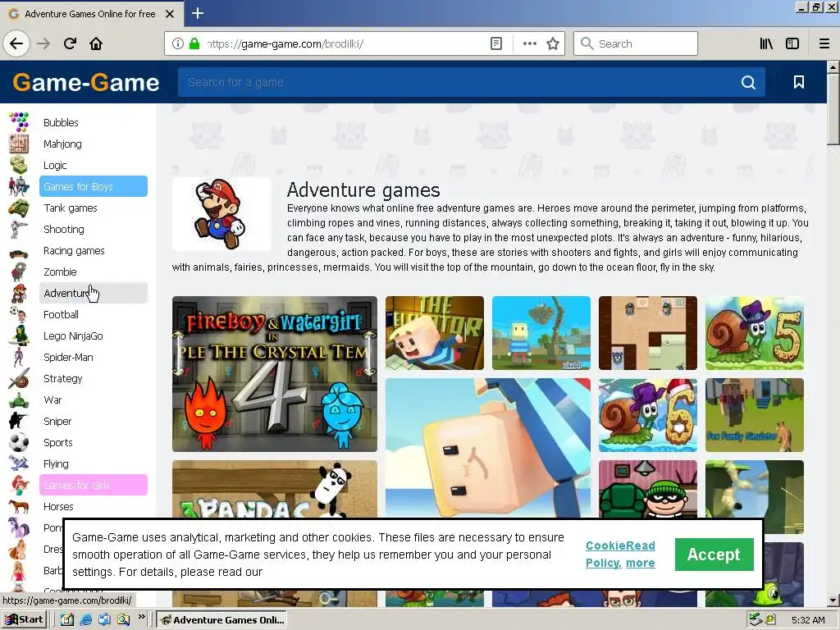Click the Sniper category icon
Image resolution: width=840 pixels, height=630 pixels.
coord(19,422)
